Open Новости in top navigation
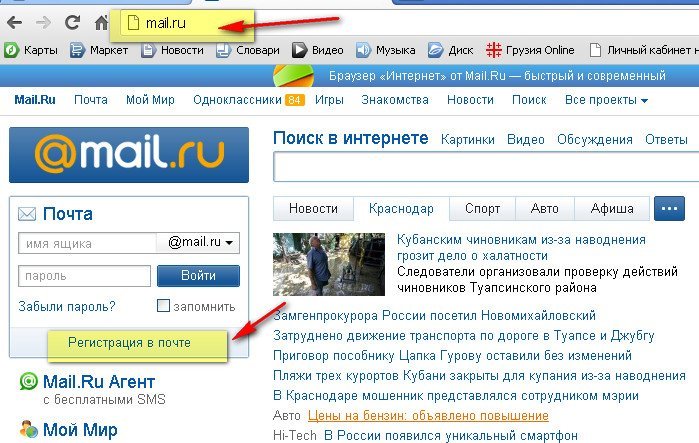 coord(470,100)
